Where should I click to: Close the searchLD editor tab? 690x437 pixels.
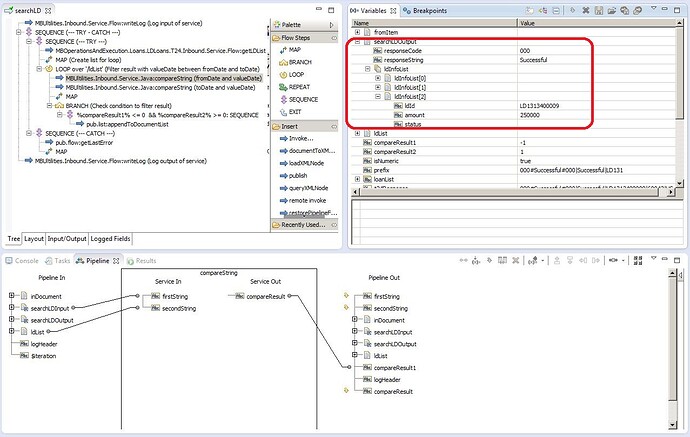(x=48, y=11)
